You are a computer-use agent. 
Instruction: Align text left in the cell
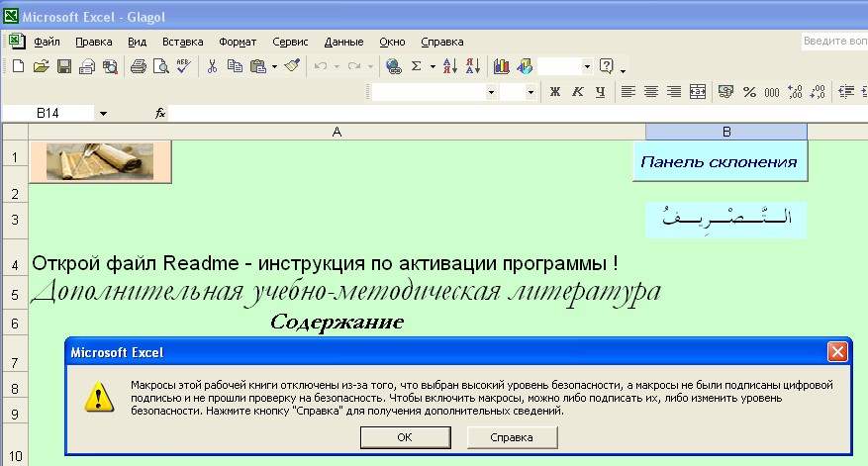click(627, 92)
